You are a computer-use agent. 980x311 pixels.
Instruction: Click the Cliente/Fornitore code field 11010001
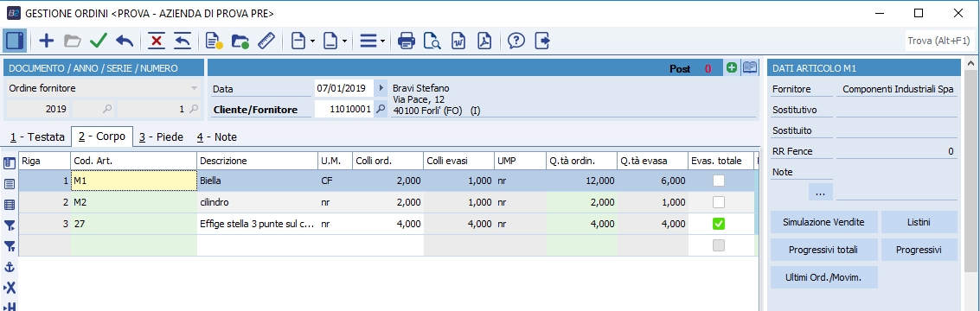tap(343, 110)
